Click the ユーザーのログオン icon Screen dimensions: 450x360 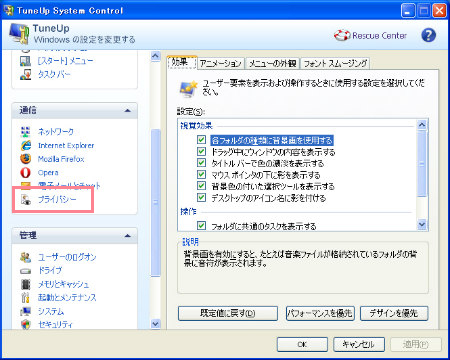tap(26, 257)
